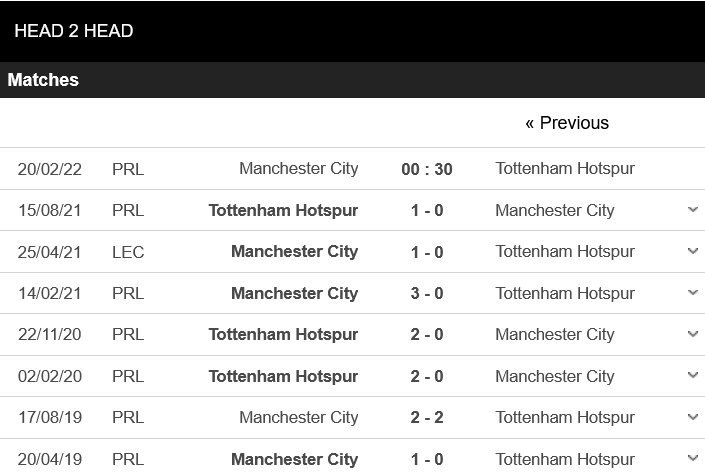
Task: Expand the 14/02/21 match details chevron
Action: [693, 293]
